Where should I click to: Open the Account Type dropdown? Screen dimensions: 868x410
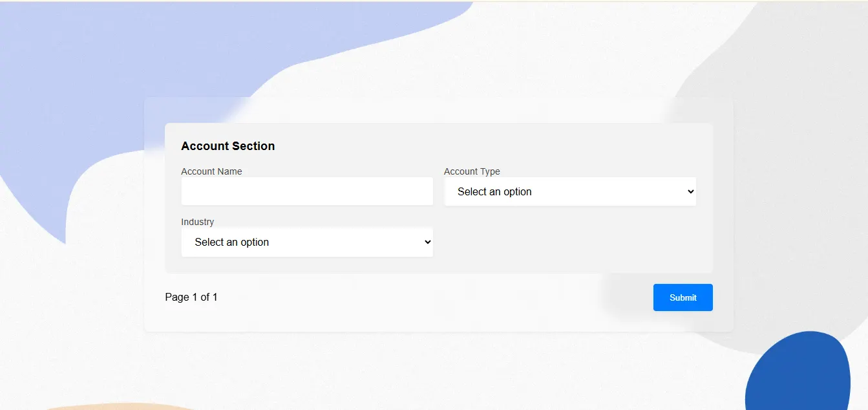569,191
